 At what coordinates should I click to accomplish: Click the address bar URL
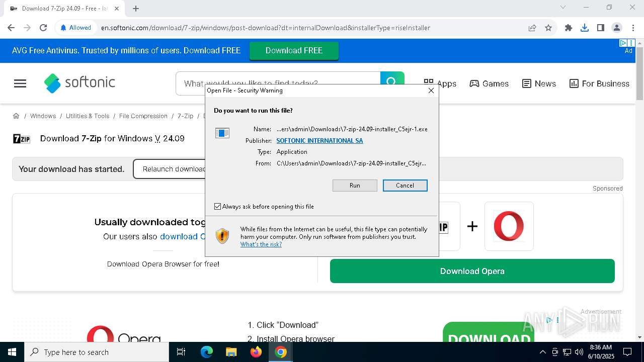coord(266,28)
